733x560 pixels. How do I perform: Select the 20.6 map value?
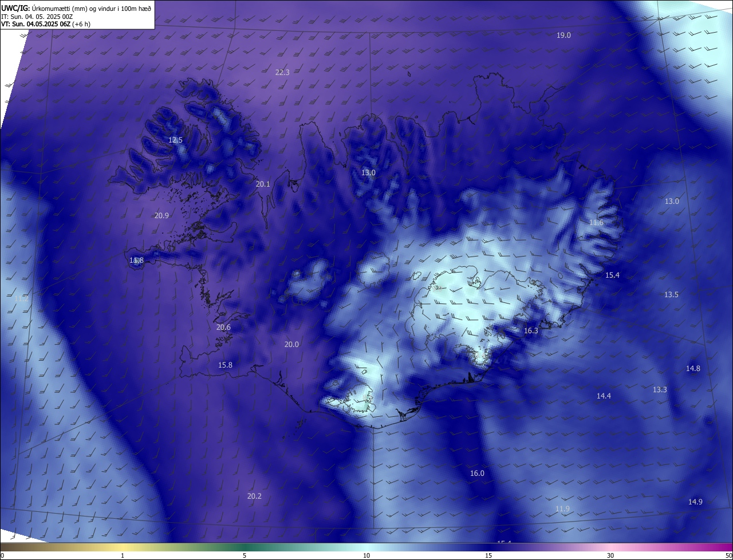tap(223, 328)
